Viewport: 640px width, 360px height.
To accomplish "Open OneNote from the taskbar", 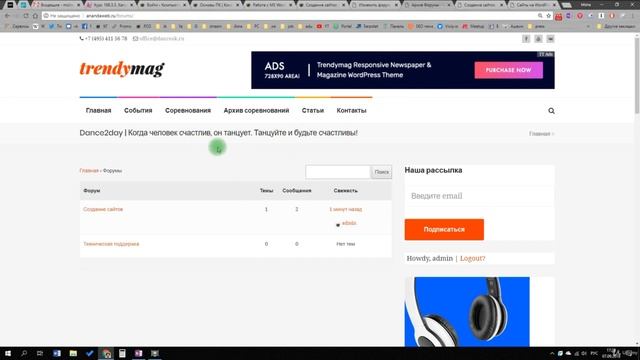I will [138, 353].
